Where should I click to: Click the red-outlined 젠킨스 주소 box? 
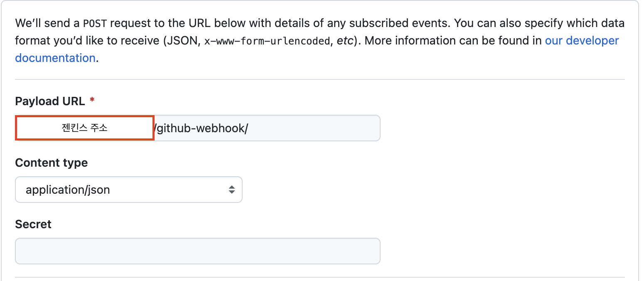point(85,128)
